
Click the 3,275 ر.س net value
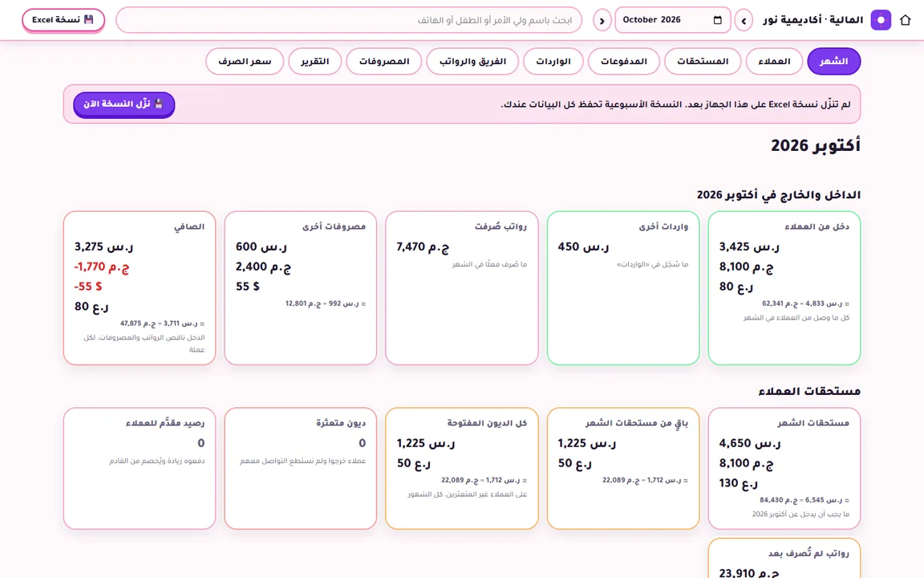104,246
